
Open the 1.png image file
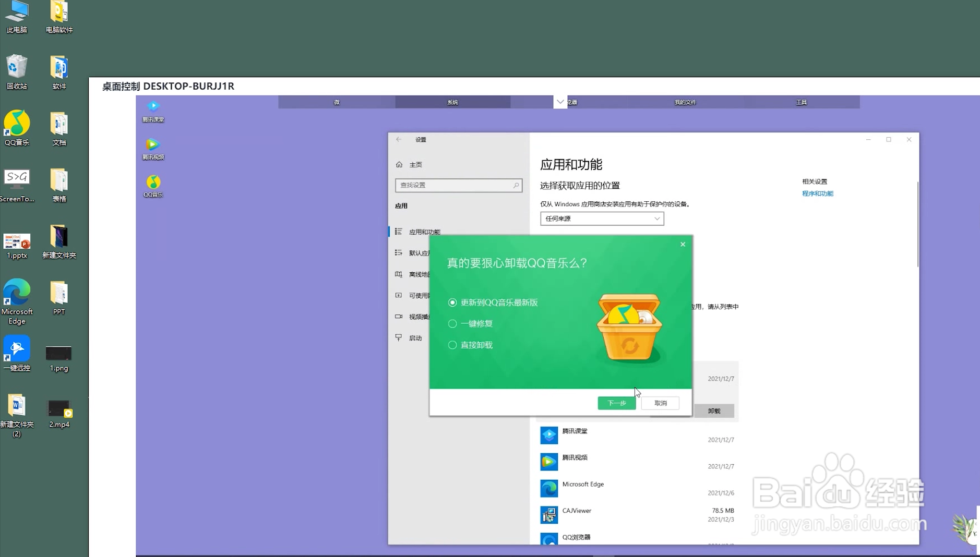click(59, 358)
